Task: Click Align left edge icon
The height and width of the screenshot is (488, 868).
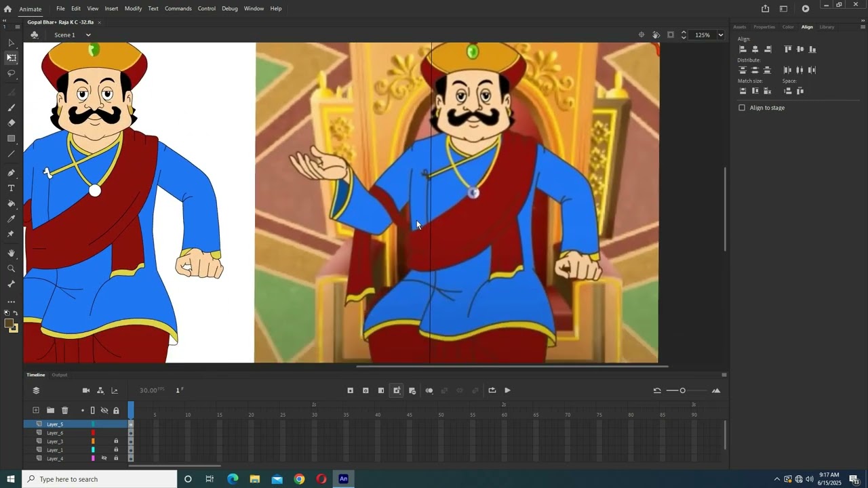Action: [x=743, y=49]
